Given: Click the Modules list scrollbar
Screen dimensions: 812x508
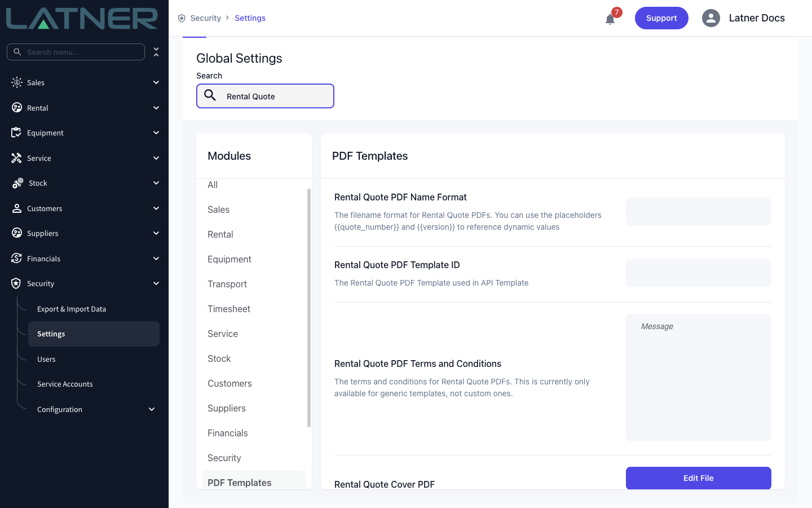Looking at the screenshot, I should (309, 308).
